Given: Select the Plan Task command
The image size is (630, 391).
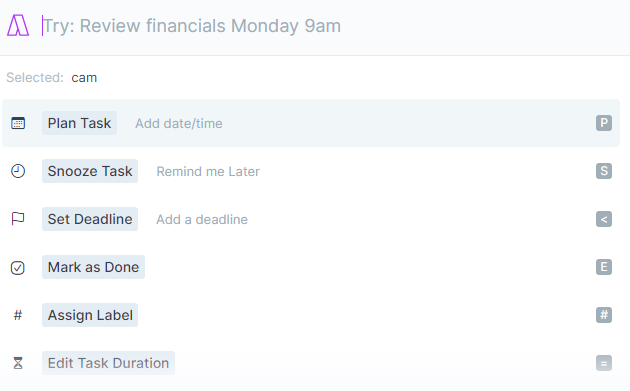Looking at the screenshot, I should [x=311, y=123].
